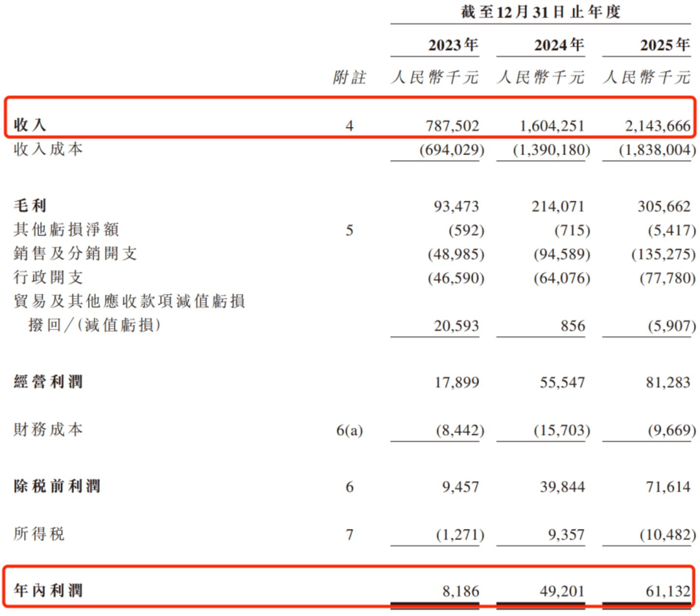Select the 2024 revenue value 1,604,251
Screen dimensions: 700x616
click(552, 126)
